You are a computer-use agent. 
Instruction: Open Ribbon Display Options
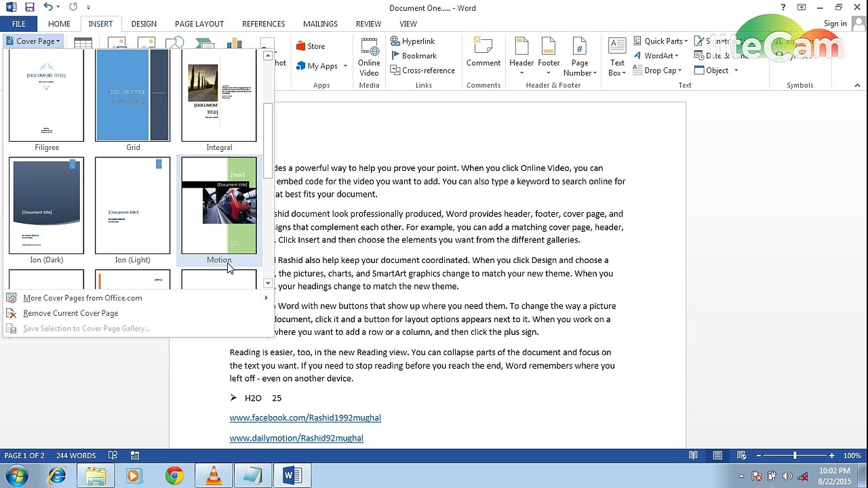(x=802, y=7)
